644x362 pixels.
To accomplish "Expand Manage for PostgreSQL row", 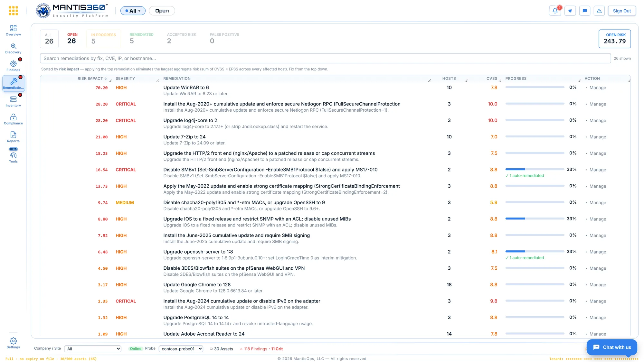I will 596,318.
